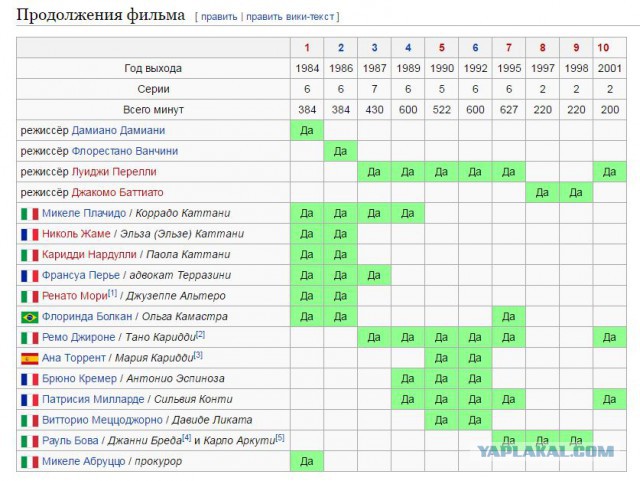Open Николь Жаме actor link
The image size is (640, 481).
[76, 234]
